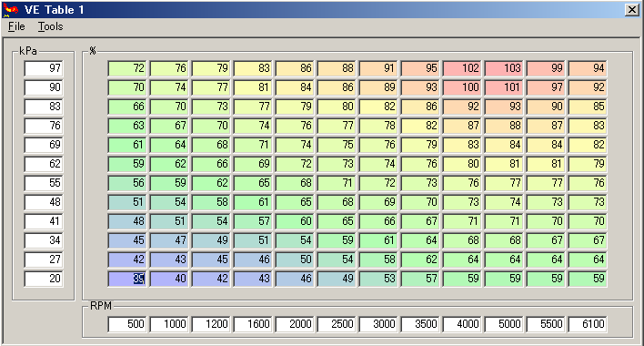Select VE cell 62 at 27 kPa, 3500 RPM
Viewport: 644px width, 346px height.
tap(420, 259)
